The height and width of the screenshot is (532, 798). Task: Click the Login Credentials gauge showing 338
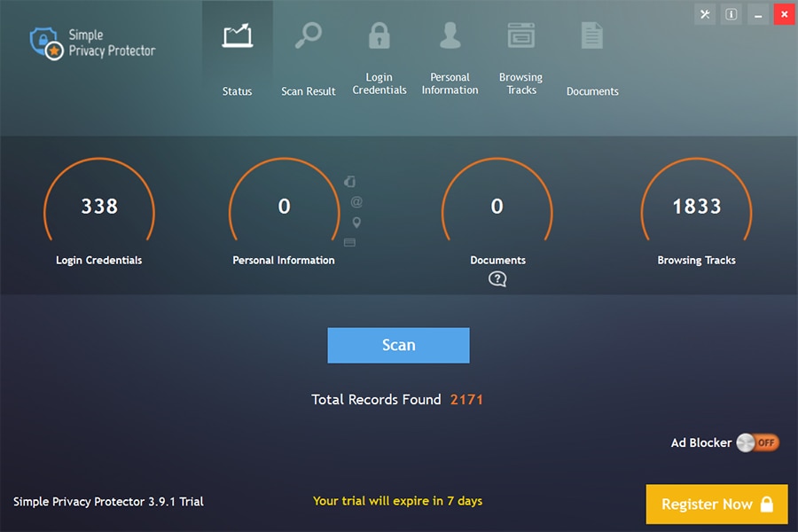pyautogui.click(x=99, y=199)
